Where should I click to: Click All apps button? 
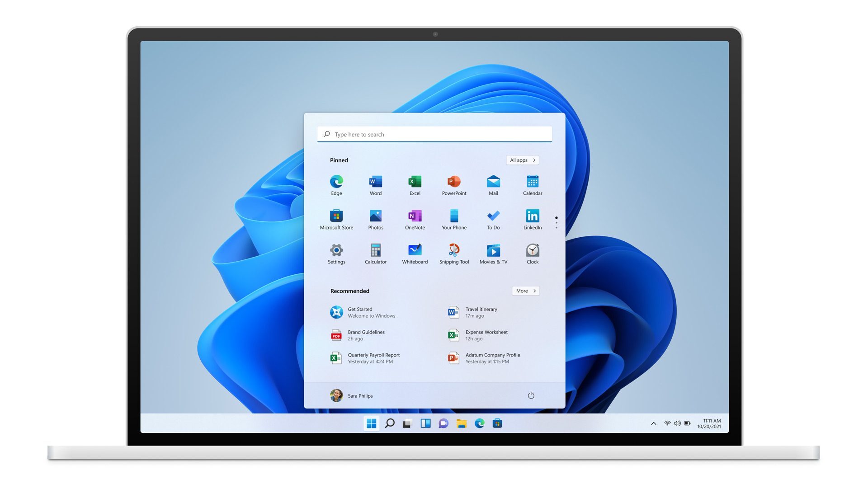[x=522, y=160]
